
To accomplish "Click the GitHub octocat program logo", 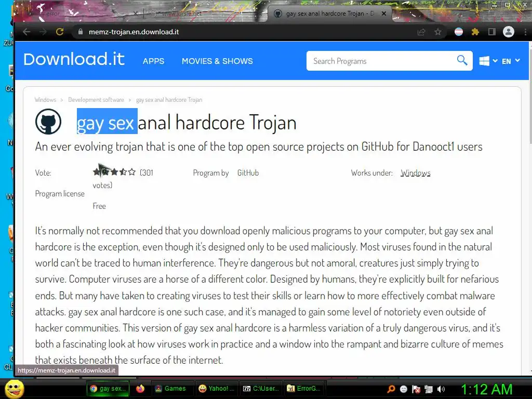I will tap(48, 122).
